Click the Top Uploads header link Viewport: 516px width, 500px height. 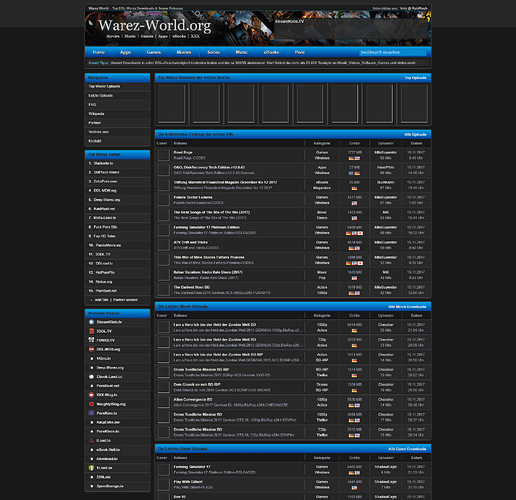point(415,78)
